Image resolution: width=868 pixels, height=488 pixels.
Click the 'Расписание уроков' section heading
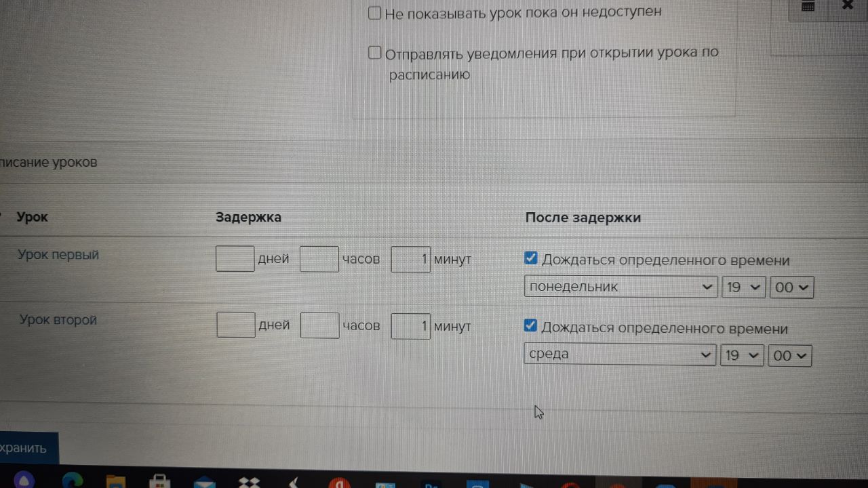pos(49,163)
